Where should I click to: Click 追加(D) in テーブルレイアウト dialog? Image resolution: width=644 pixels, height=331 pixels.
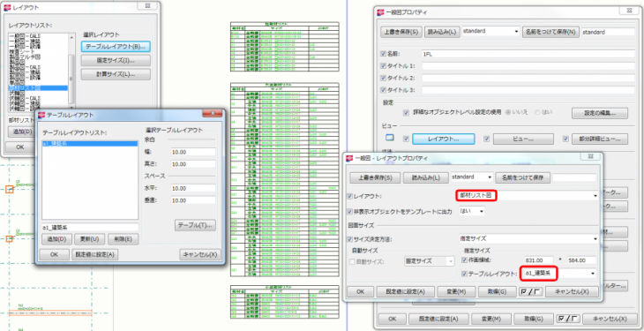[57, 239]
